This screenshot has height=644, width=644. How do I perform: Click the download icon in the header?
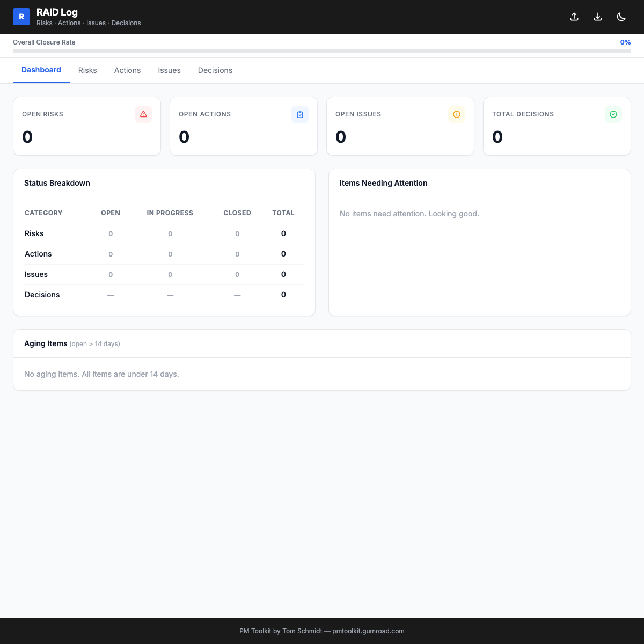(598, 17)
